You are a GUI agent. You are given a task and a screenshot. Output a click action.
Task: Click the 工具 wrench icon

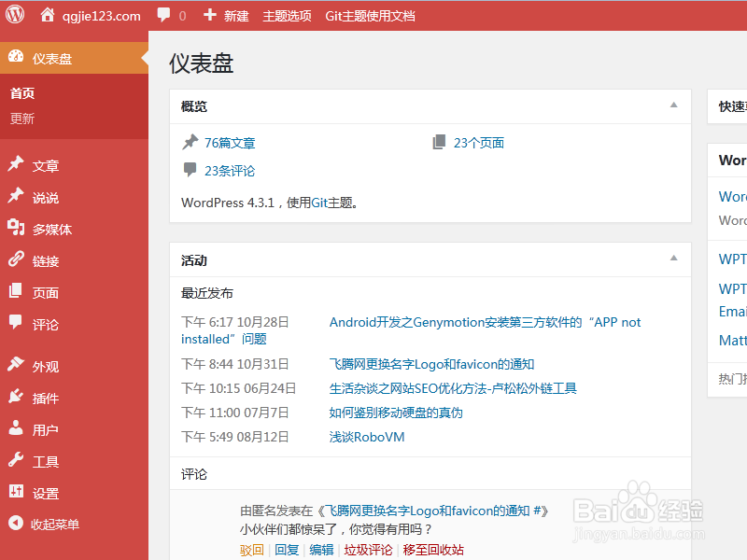click(16, 459)
